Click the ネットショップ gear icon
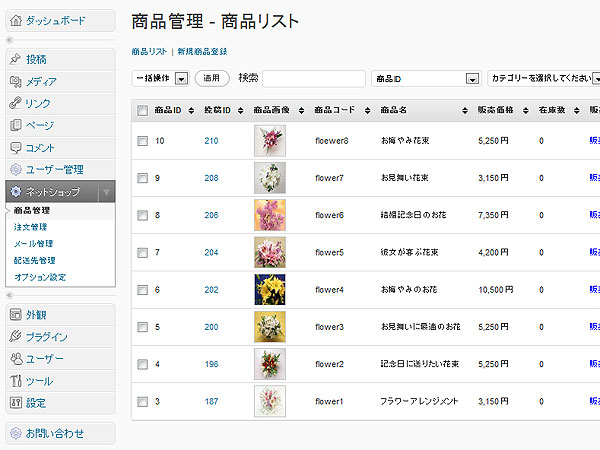The image size is (600, 450). (x=16, y=191)
